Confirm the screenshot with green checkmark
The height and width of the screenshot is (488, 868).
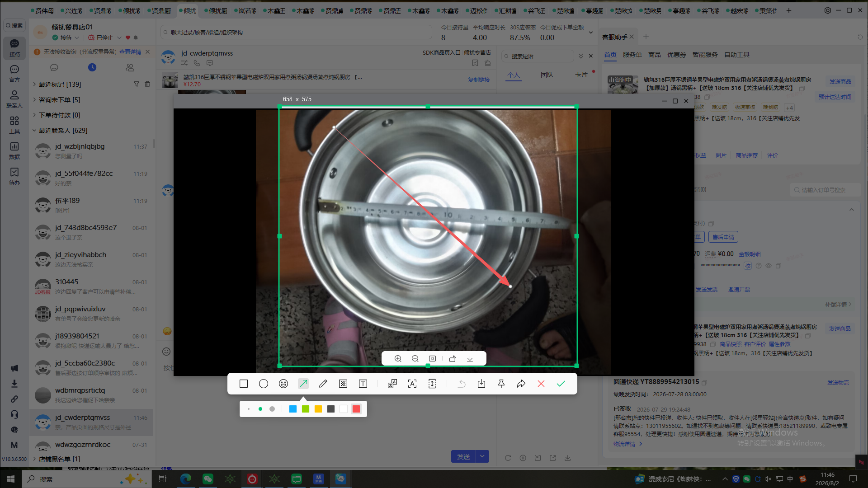561,384
